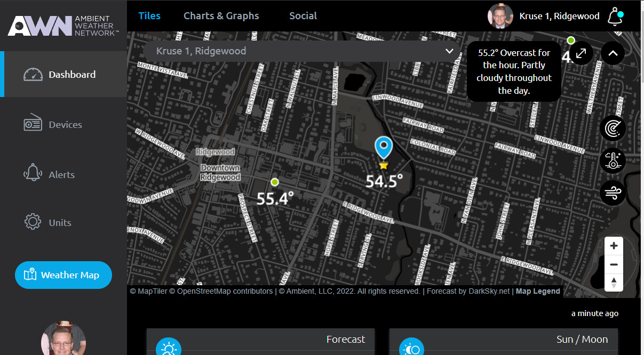Click the green station dot at top right
644x355 pixels.
[x=571, y=41]
